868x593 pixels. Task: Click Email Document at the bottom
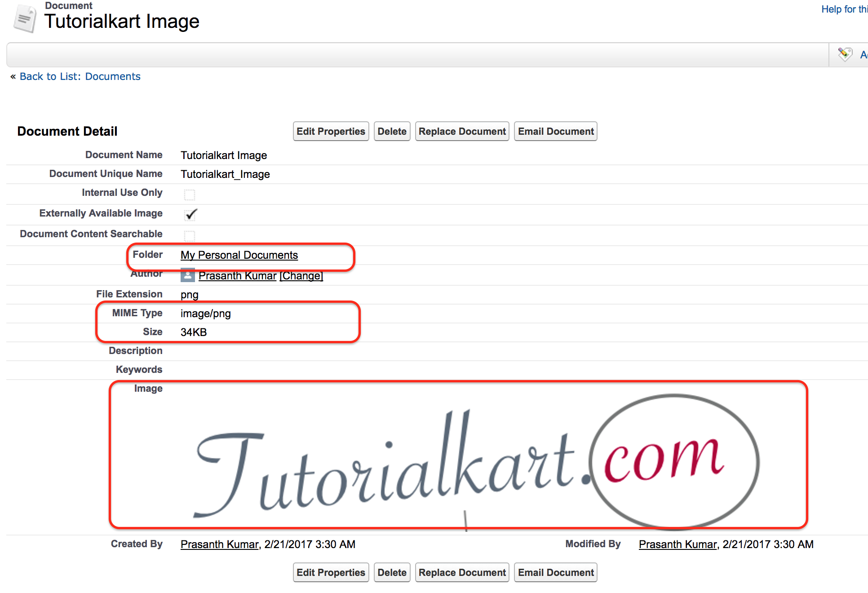[555, 572]
